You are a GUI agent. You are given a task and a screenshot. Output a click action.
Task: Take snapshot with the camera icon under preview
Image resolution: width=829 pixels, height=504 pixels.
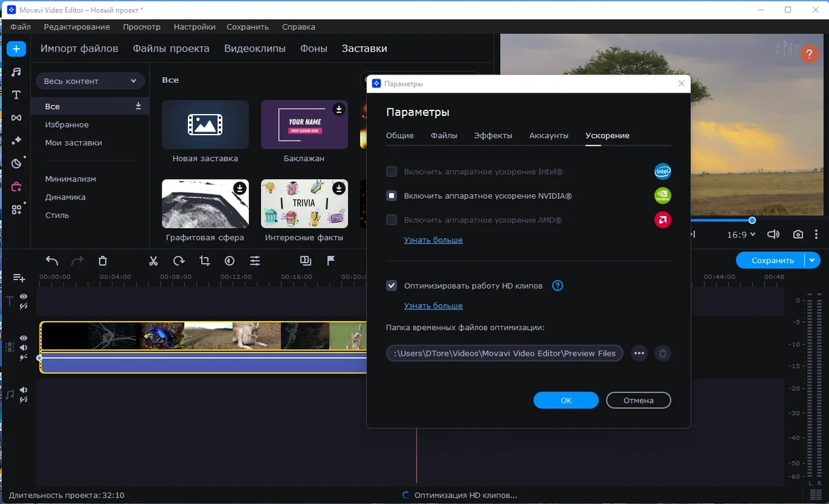pos(798,235)
